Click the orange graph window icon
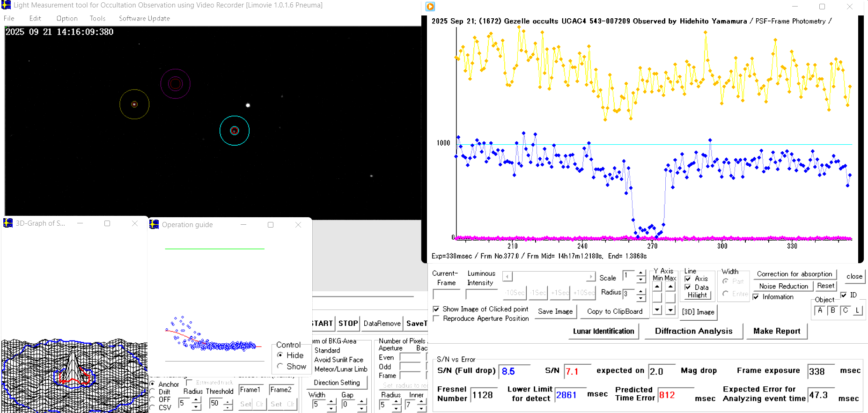 click(x=430, y=7)
